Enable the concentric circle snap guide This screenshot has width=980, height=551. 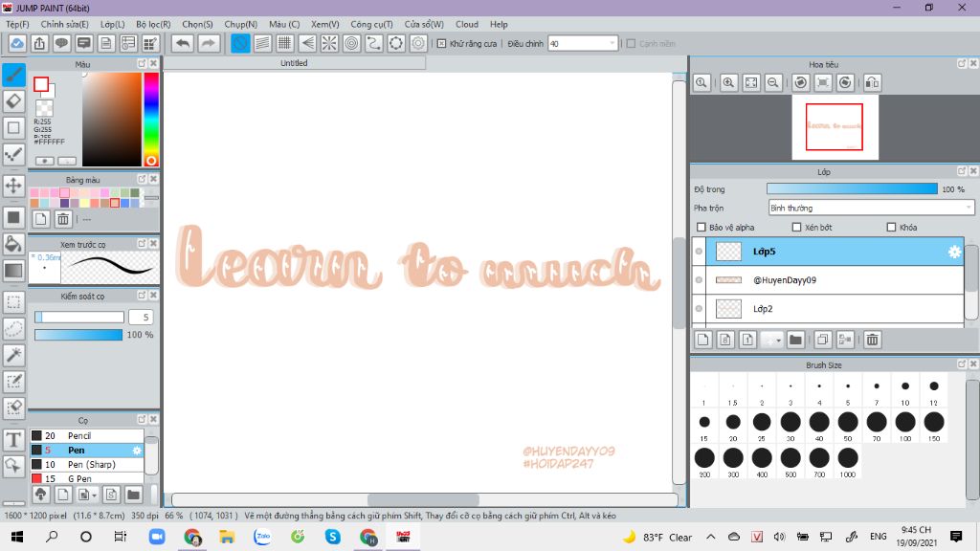pyautogui.click(x=352, y=44)
